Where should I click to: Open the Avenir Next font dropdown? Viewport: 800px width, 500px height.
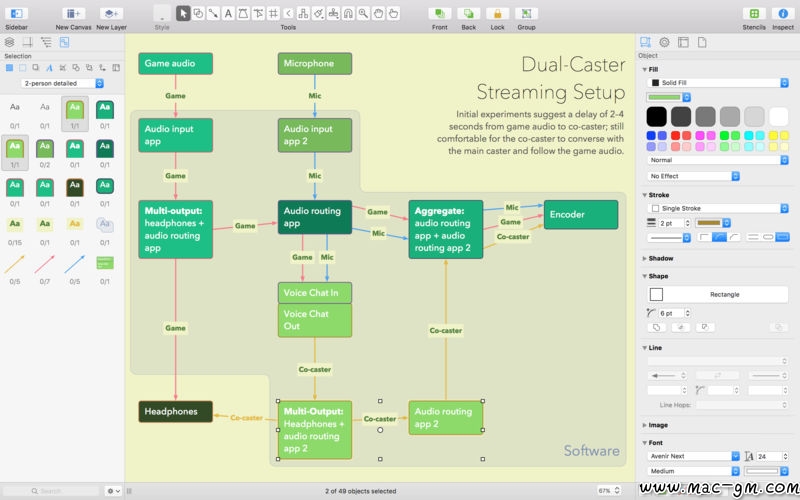click(x=693, y=456)
